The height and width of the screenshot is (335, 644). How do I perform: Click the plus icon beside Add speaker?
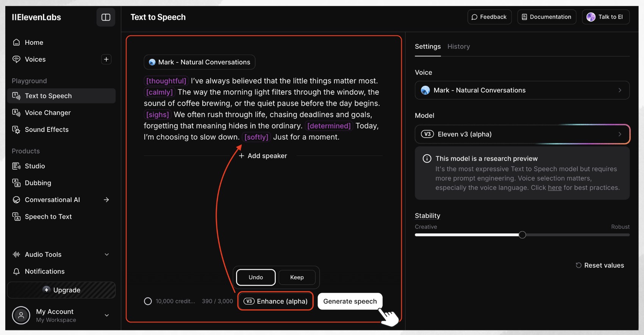241,156
